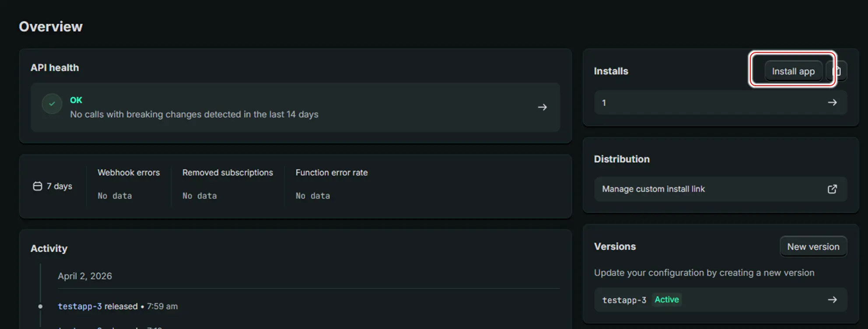Click the no breaking changes message
The height and width of the screenshot is (329, 868).
[194, 114]
